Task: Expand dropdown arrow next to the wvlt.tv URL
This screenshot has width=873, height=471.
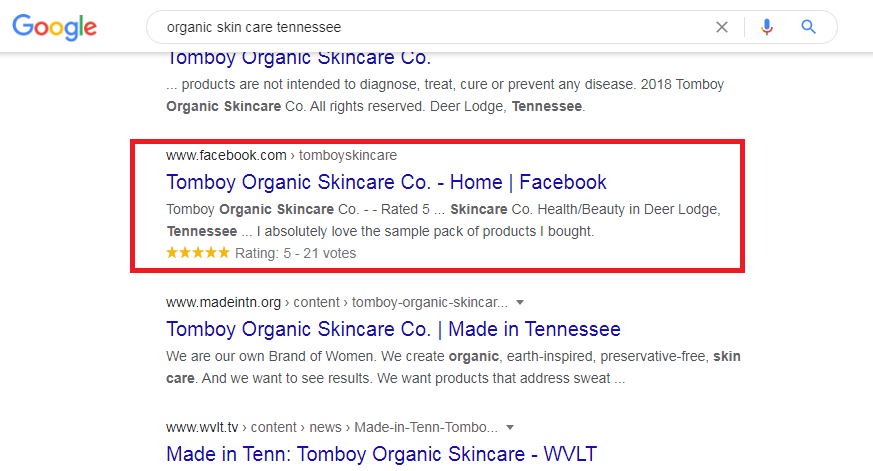Action: point(509,428)
